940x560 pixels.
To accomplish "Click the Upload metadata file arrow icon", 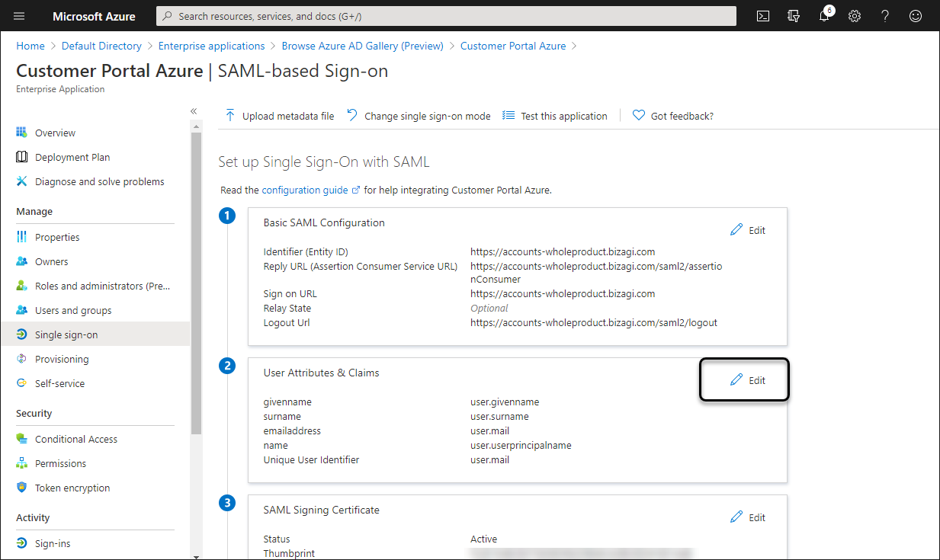I will point(229,116).
